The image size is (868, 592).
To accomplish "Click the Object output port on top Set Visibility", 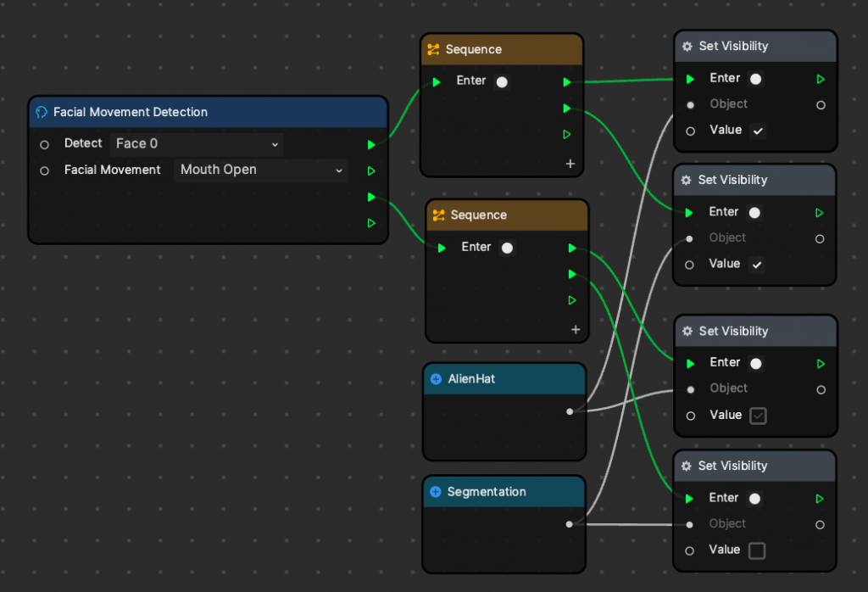I will (x=821, y=105).
